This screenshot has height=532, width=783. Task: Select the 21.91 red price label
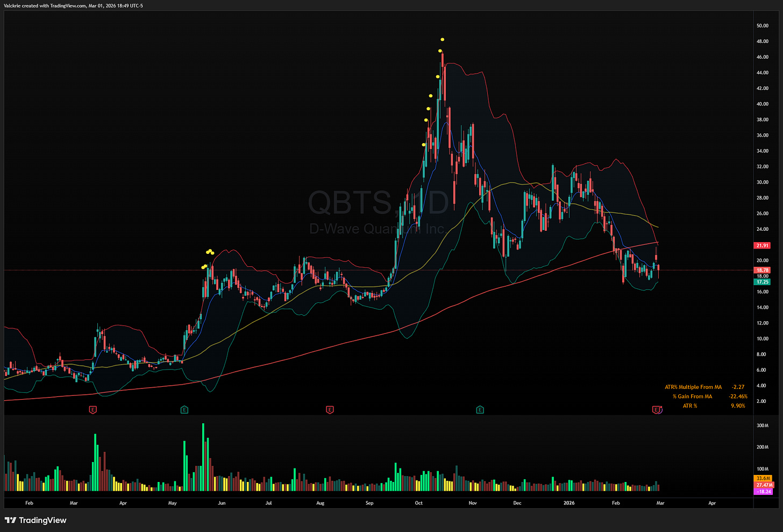point(763,245)
